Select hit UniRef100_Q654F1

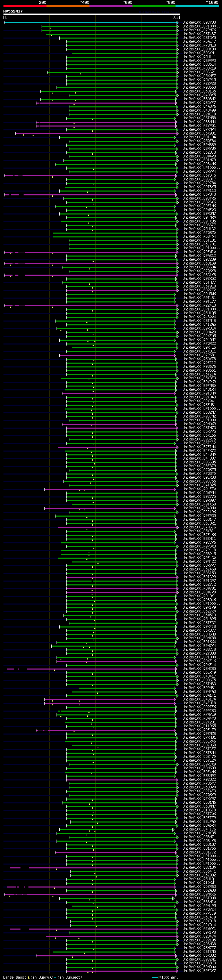[x=199, y=871]
